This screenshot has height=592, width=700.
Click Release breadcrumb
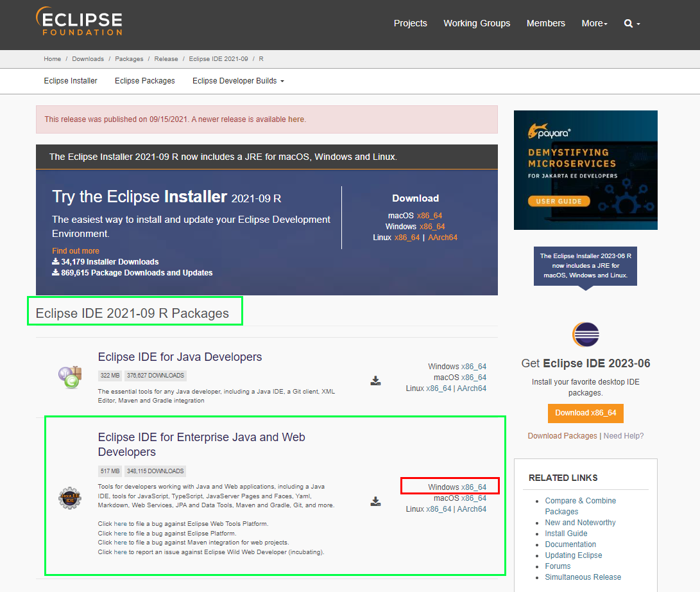click(x=166, y=59)
